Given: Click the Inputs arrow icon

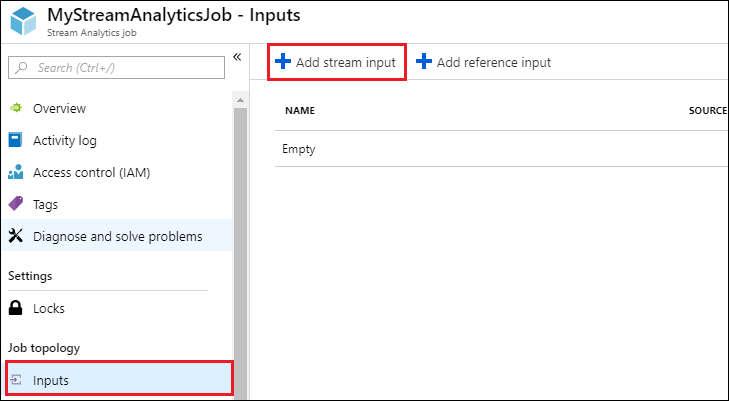Looking at the screenshot, I should 16,380.
